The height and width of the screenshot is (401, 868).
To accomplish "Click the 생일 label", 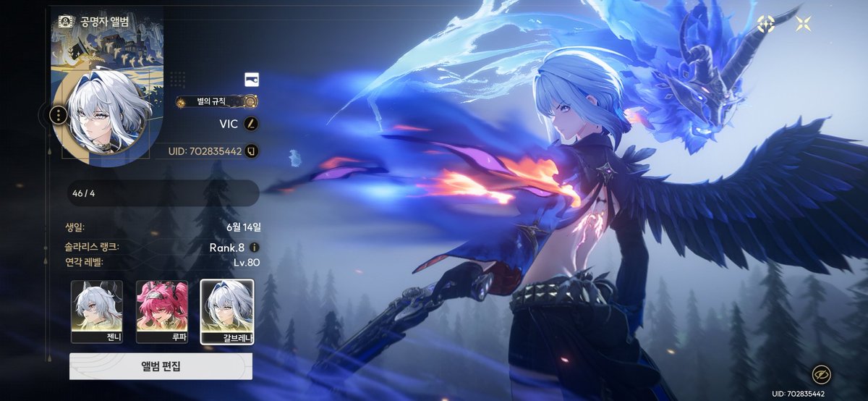I will pos(75,227).
